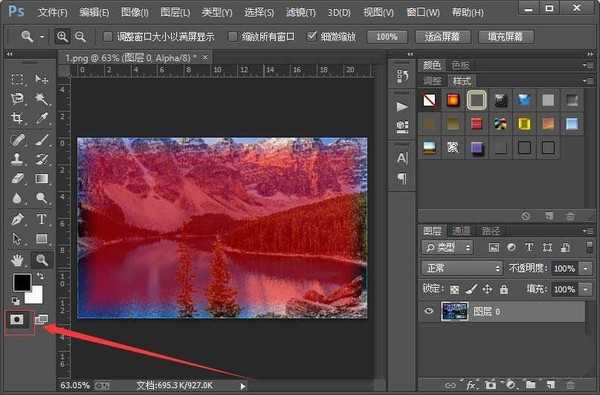This screenshot has width=600, height=395.
Task: Open the Filter menu
Action: click(301, 13)
